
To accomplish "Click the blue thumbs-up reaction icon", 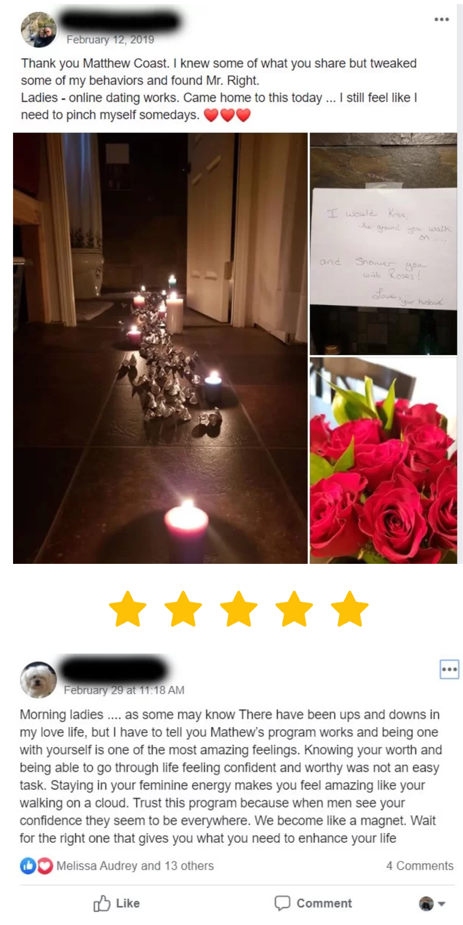I will [27, 865].
